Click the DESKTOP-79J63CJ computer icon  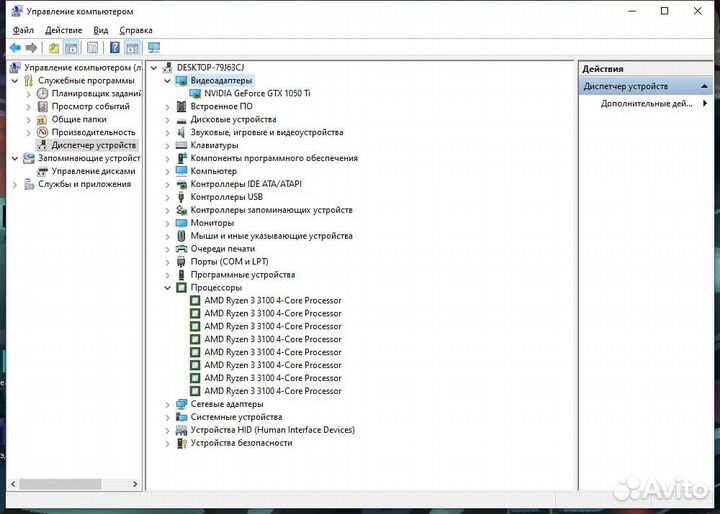pyautogui.click(x=168, y=68)
